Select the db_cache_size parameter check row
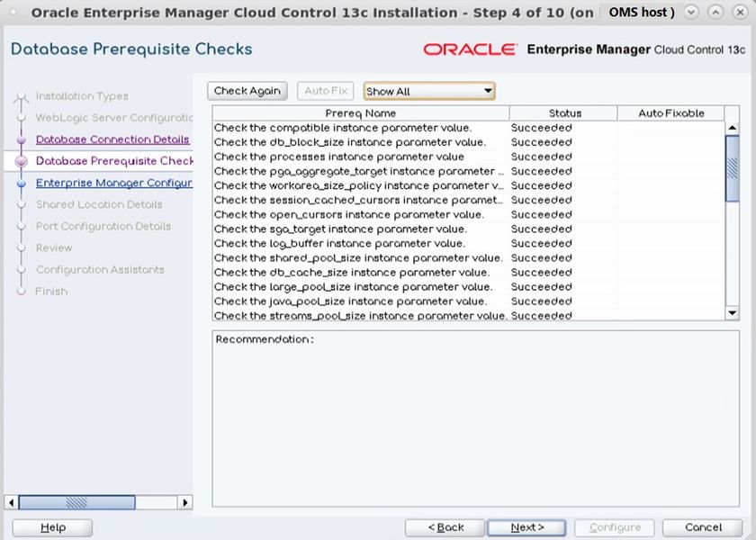Image resolution: width=756 pixels, height=540 pixels. click(468, 273)
